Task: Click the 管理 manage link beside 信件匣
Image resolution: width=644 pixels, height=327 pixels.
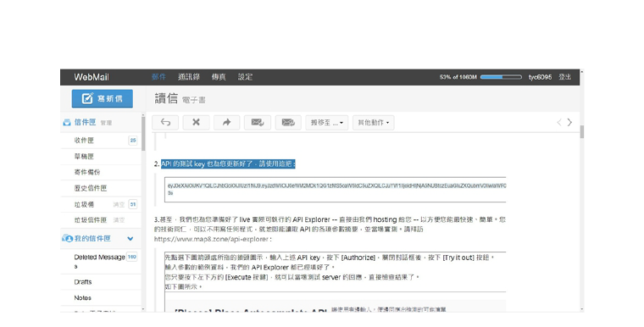Action: click(107, 123)
